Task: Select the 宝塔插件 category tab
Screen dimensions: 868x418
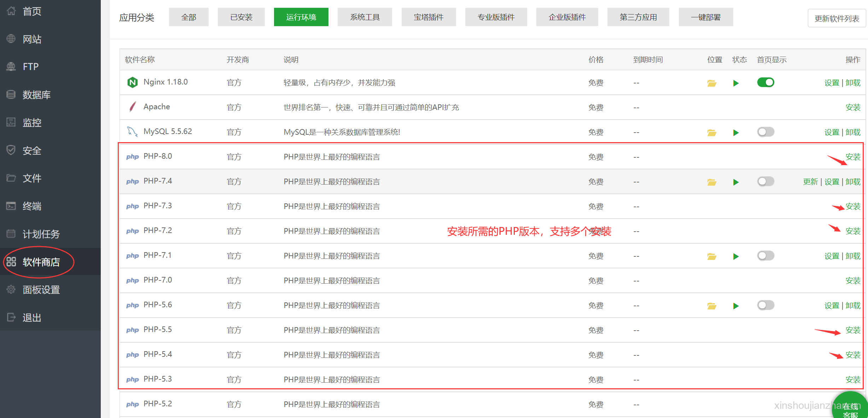Action: [429, 17]
